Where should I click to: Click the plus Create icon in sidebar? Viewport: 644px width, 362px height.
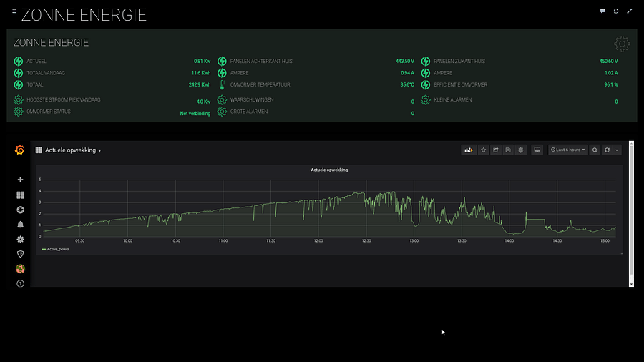click(x=20, y=180)
